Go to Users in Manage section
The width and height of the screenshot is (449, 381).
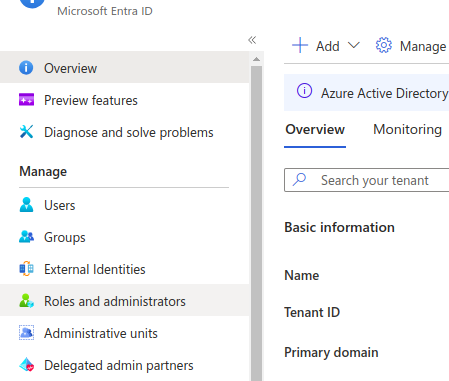click(125, 205)
